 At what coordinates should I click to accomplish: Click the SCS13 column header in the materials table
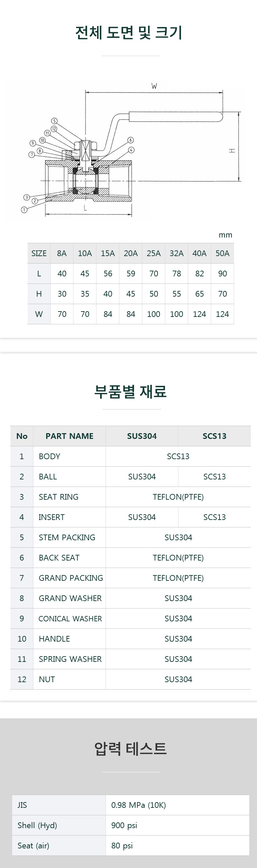pyautogui.click(x=214, y=436)
